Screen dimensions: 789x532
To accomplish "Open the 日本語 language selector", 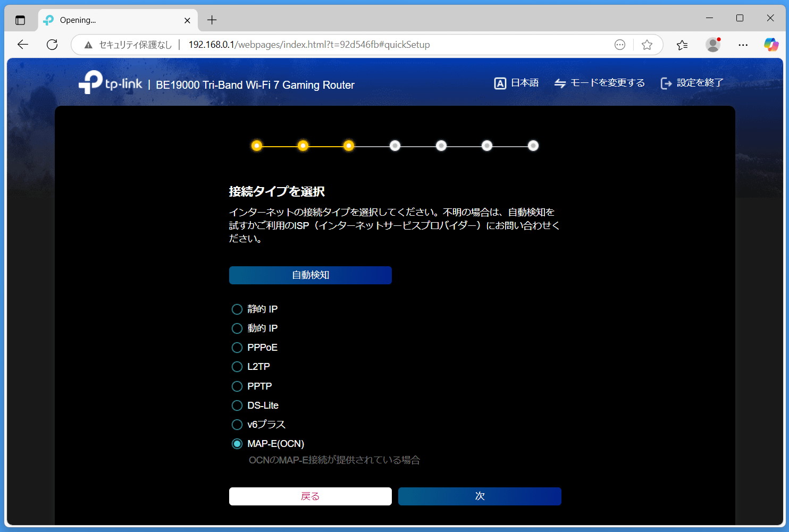I will point(516,83).
